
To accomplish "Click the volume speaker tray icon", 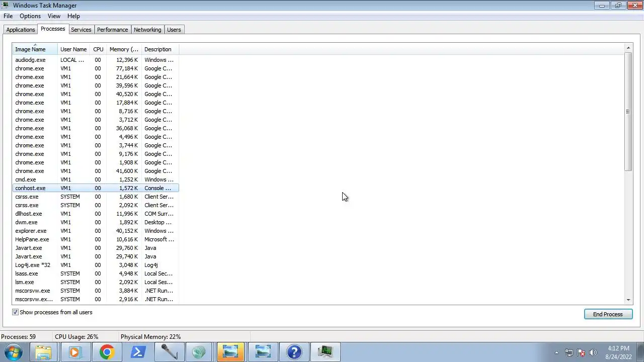I will click(x=593, y=352).
